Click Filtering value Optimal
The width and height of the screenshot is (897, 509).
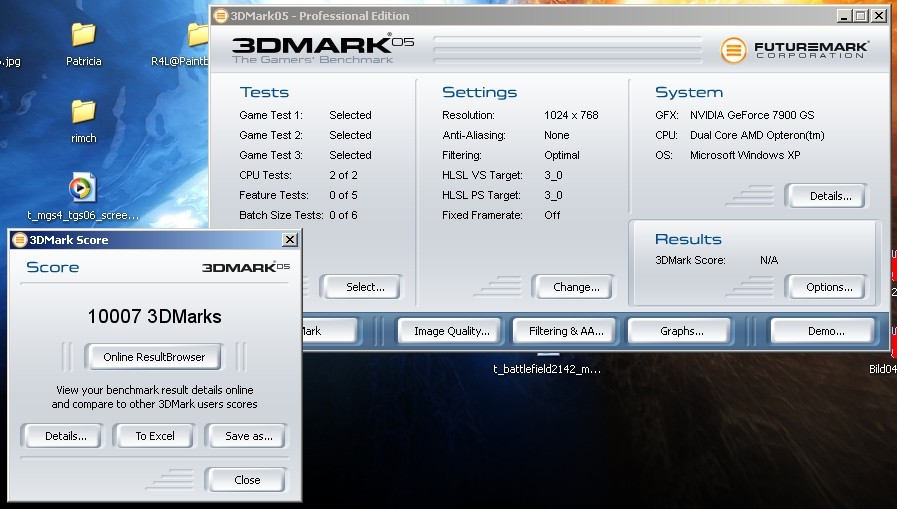pyautogui.click(x=562, y=155)
